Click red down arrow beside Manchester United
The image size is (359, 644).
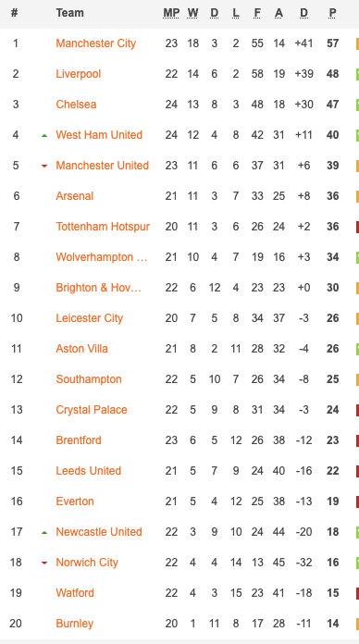[44, 166]
